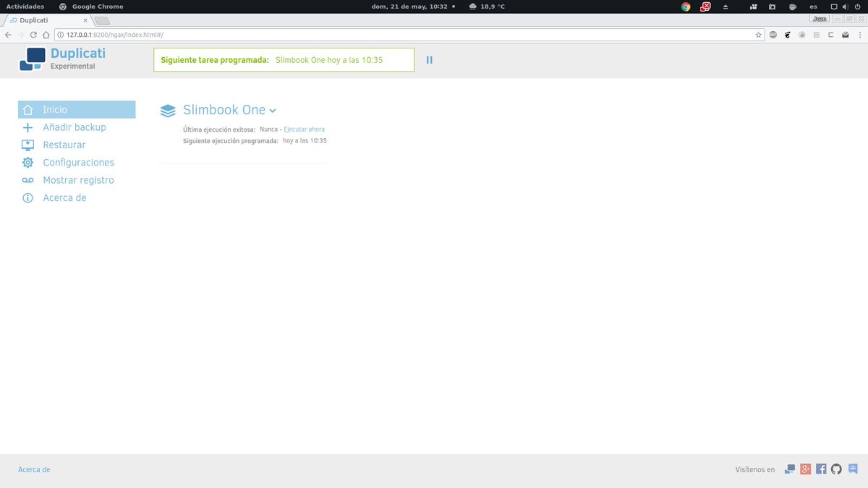
Task: Click the site information icon in address bar
Action: click(60, 35)
